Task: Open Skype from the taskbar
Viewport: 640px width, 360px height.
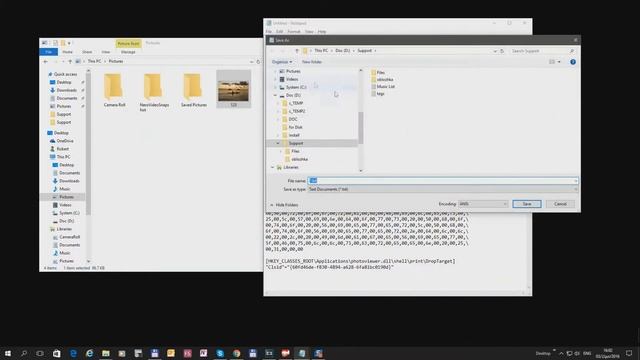Action: pos(220,353)
